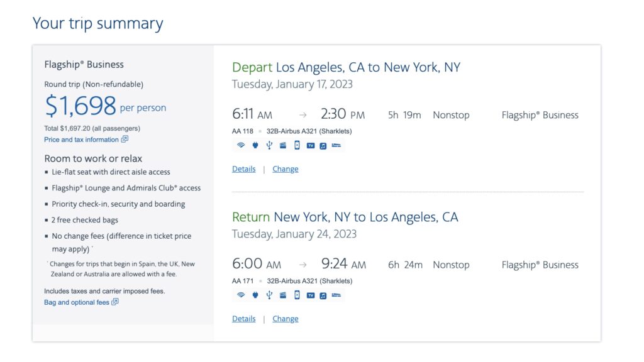Click the lie-flat seat icon on return flight
Screen dimensions: 644x362
point(336,295)
